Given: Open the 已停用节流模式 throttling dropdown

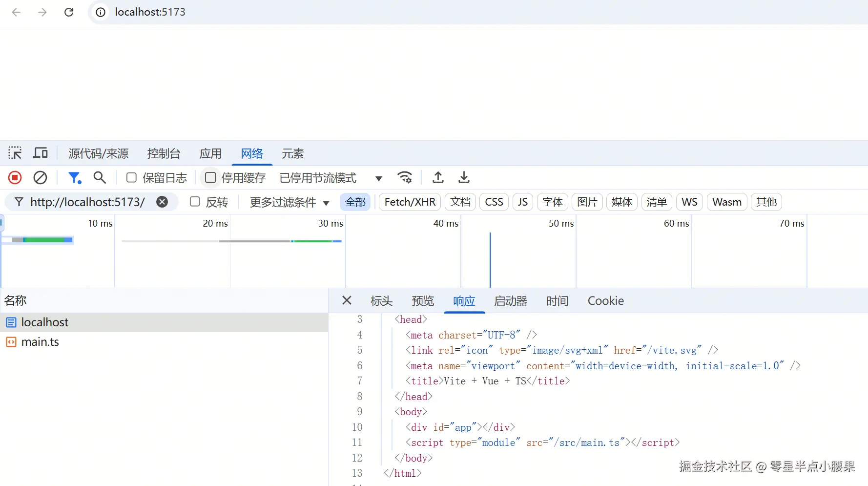Looking at the screenshot, I should tap(331, 178).
